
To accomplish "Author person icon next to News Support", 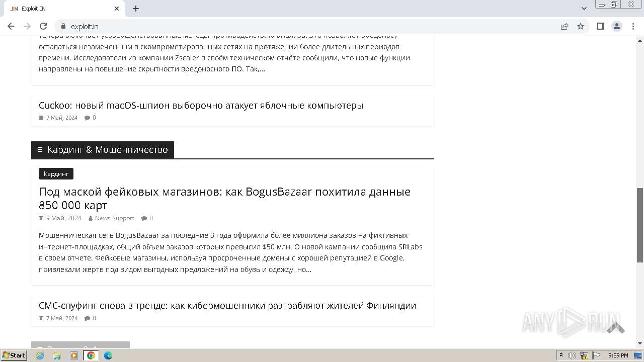I will click(91, 218).
